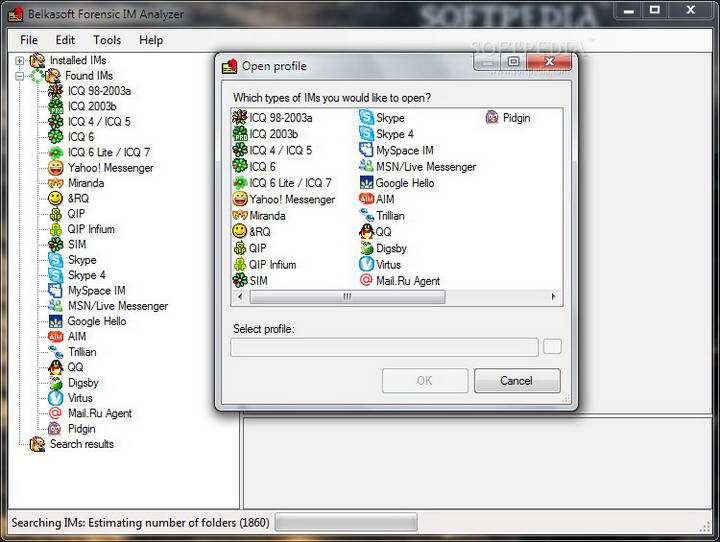
Task: Open the Edit menu
Action: [65, 40]
